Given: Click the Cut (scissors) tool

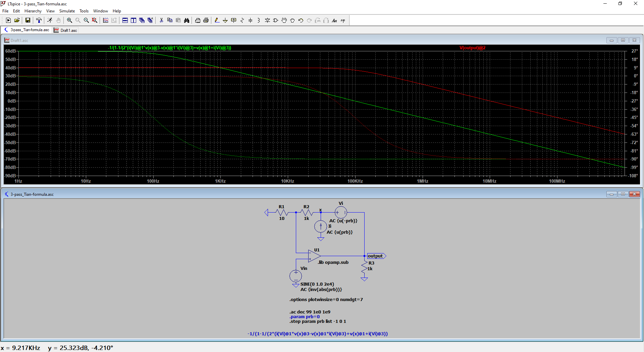Looking at the screenshot, I should pyautogui.click(x=161, y=20).
